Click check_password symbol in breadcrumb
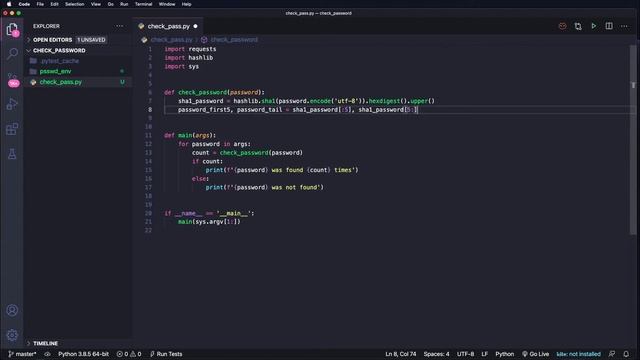 234,40
